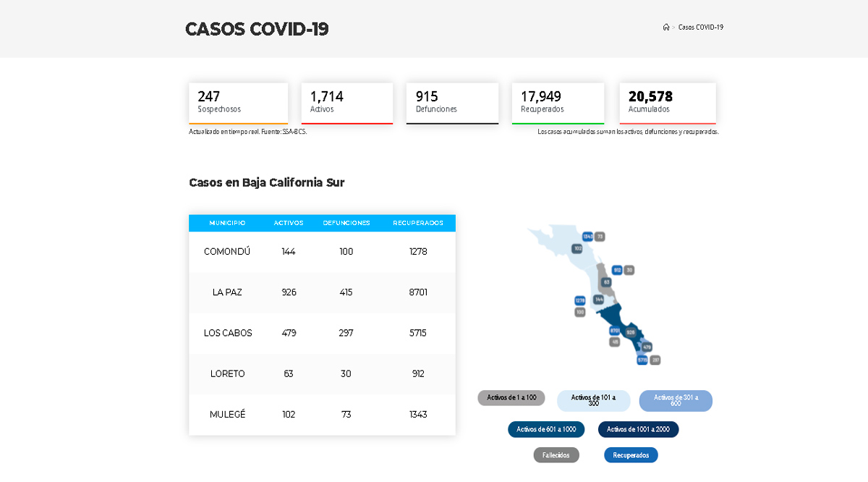Click Los Cabos activos value 479 in table
Screen dimensions: 868x482
pyautogui.click(x=289, y=333)
